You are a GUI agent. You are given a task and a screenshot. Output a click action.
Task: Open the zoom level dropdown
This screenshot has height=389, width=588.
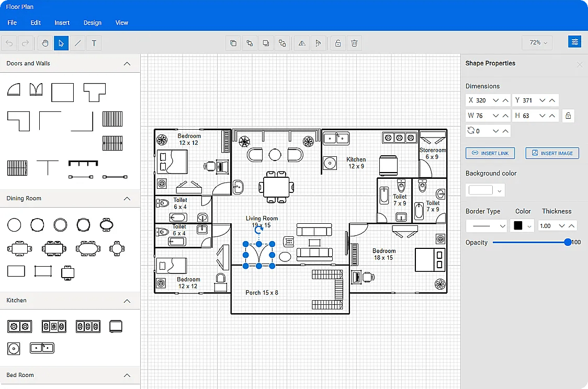click(537, 42)
